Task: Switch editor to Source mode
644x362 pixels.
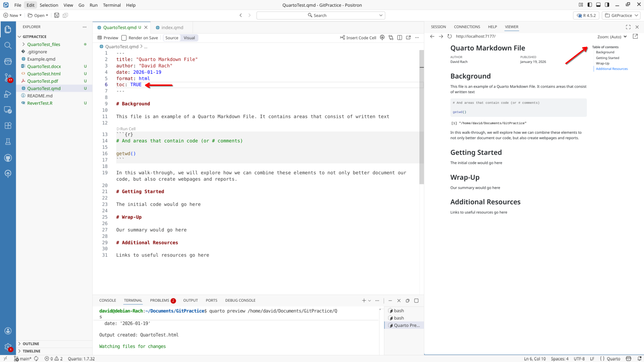Action: coord(172,38)
